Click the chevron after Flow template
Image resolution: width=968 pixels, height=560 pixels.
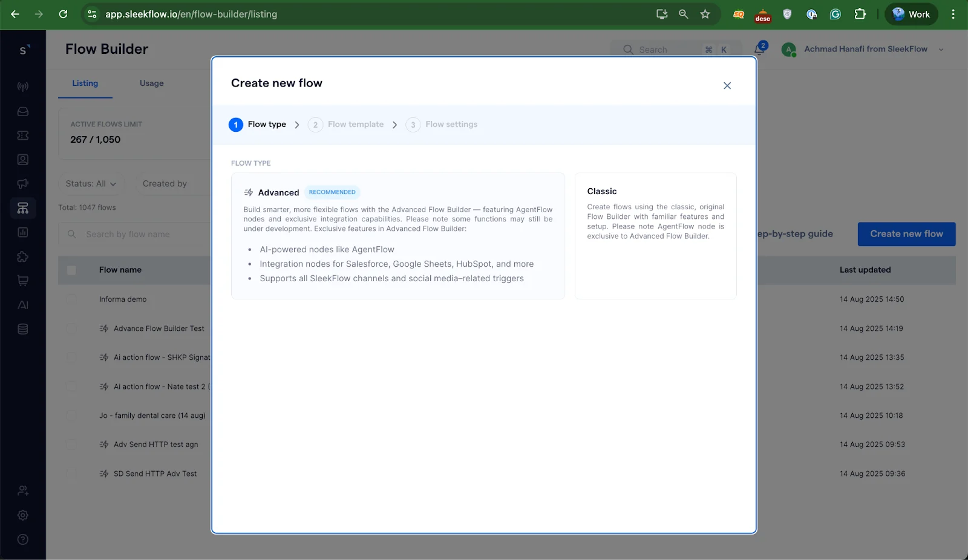click(395, 125)
